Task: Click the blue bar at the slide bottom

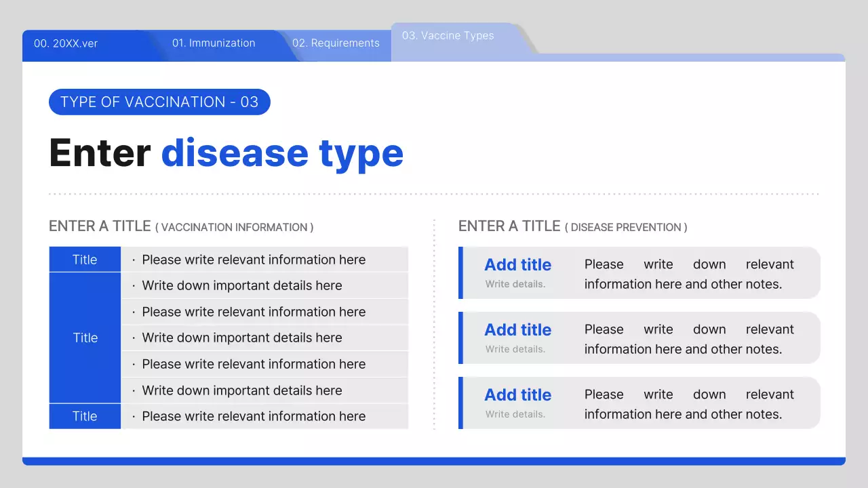Action: [x=434, y=461]
